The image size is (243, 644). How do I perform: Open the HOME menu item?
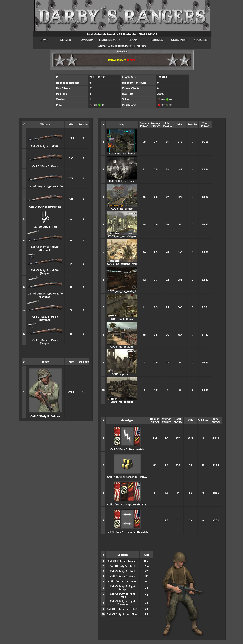click(44, 40)
